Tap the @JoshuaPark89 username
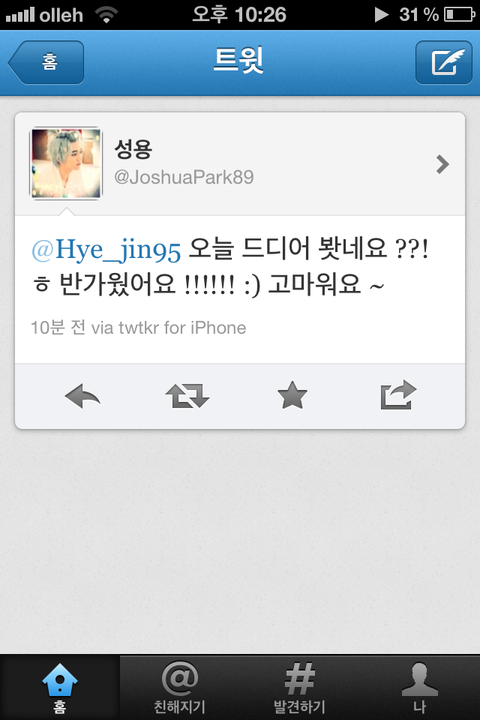The height and width of the screenshot is (720, 480). click(x=184, y=177)
